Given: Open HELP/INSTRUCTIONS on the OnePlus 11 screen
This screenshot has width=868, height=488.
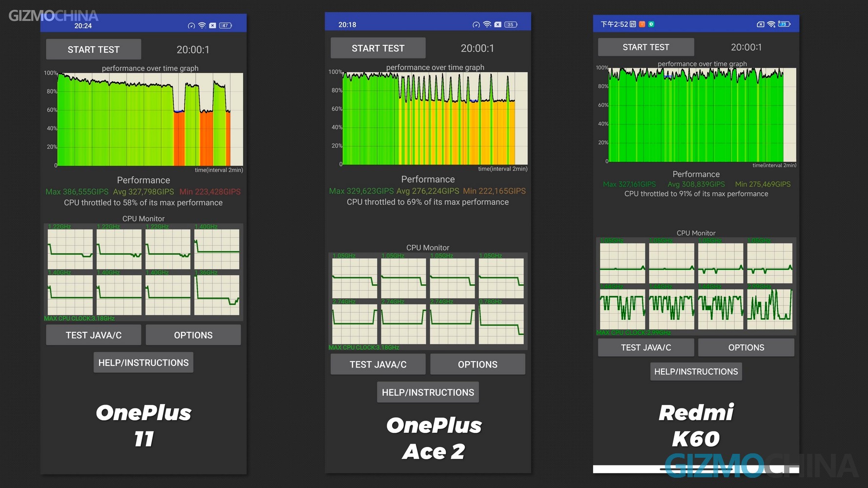Looking at the screenshot, I should (144, 363).
